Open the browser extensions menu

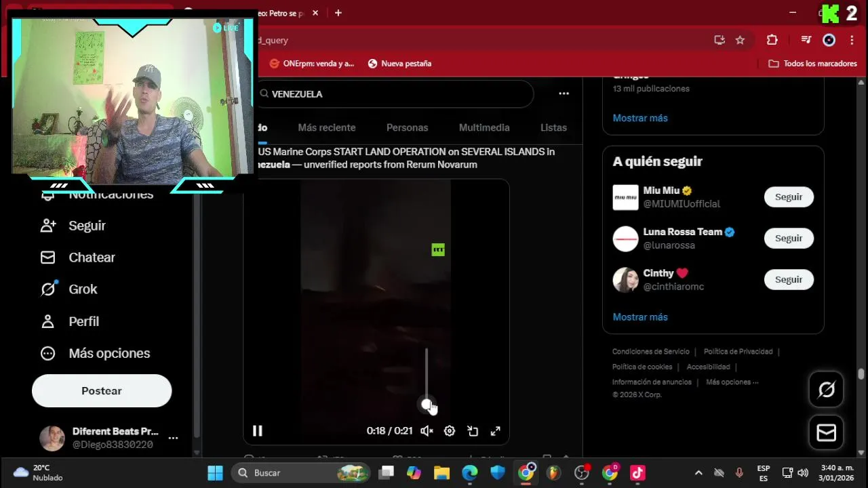(772, 40)
